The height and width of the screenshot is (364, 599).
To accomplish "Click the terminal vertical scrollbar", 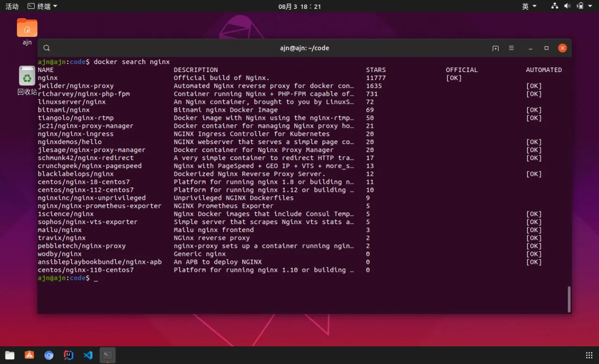I will click(x=569, y=299).
